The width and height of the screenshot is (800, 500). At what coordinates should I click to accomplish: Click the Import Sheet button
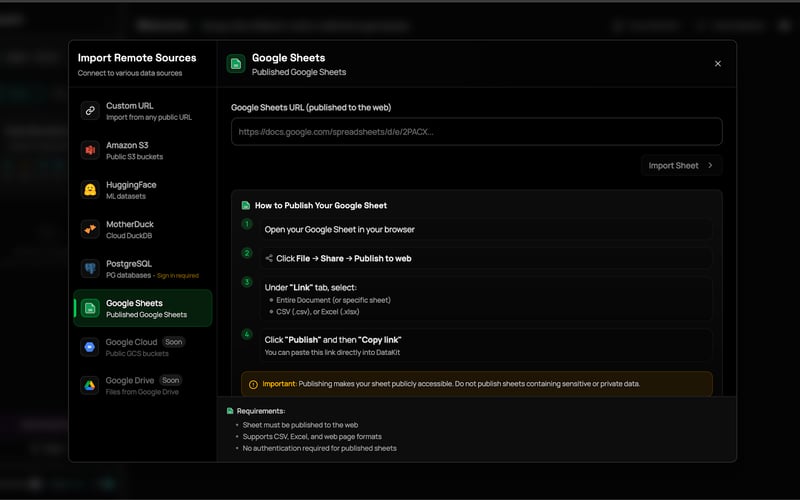click(x=681, y=165)
